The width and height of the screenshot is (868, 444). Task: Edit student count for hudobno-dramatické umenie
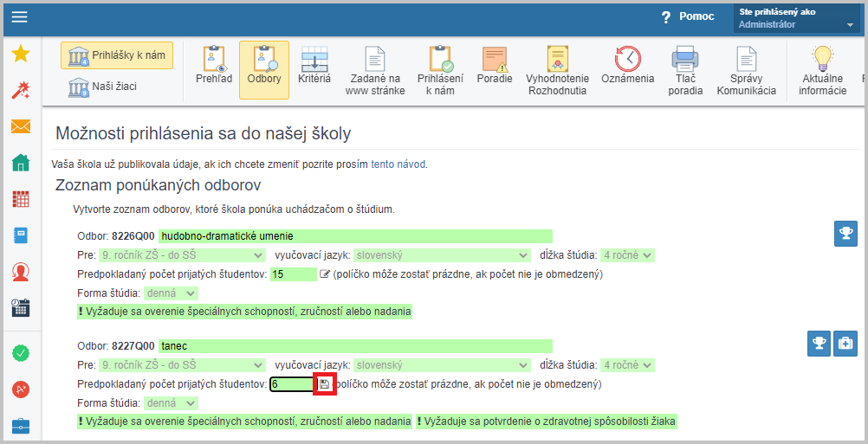[x=325, y=273]
